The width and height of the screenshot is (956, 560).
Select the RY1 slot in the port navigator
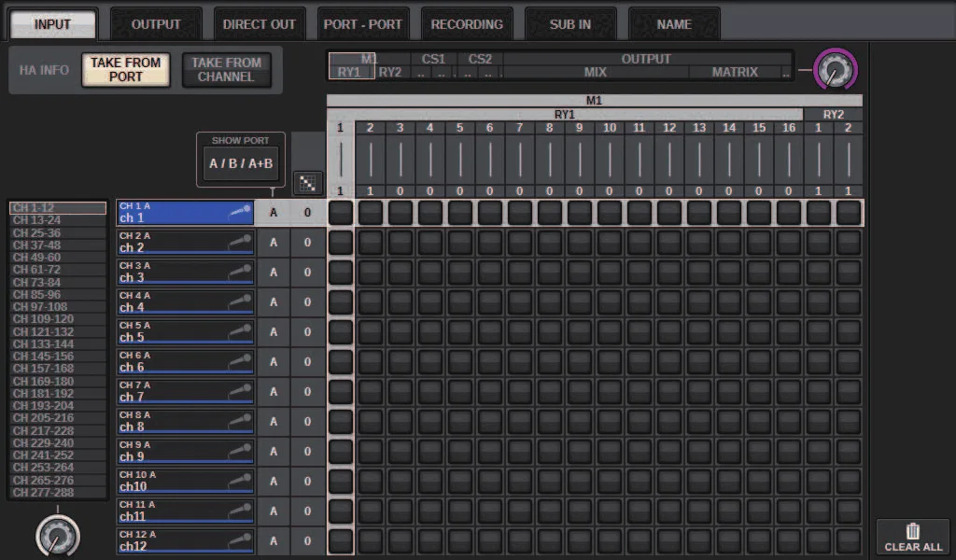click(x=349, y=72)
